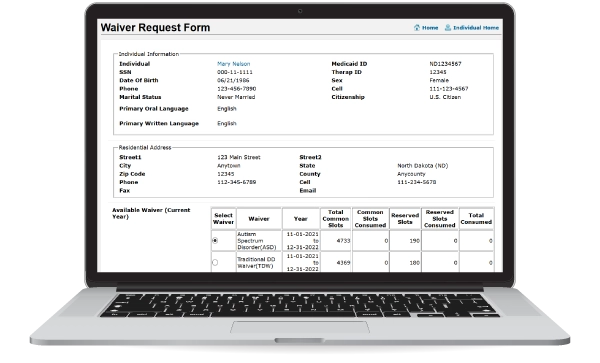Image resolution: width=600 pixels, height=363 pixels.
Task: Open the Mary Nelson individual link
Action: tap(233, 64)
